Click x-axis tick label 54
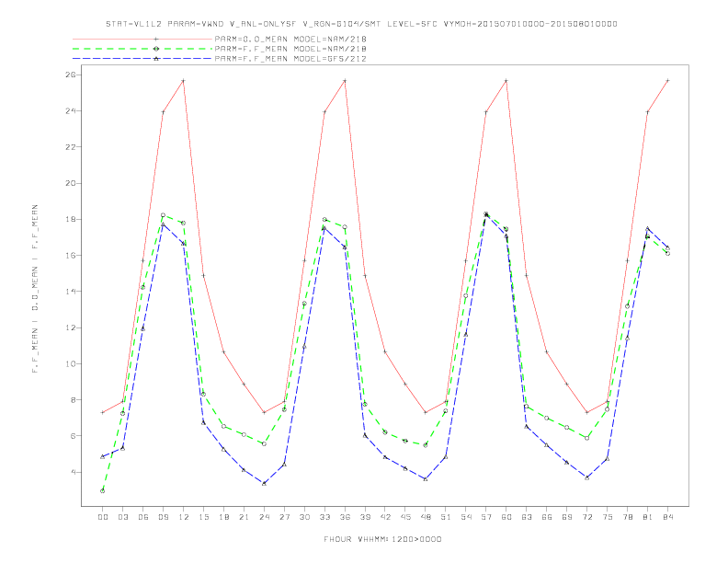Screen dimensions: 728x563 466,517
